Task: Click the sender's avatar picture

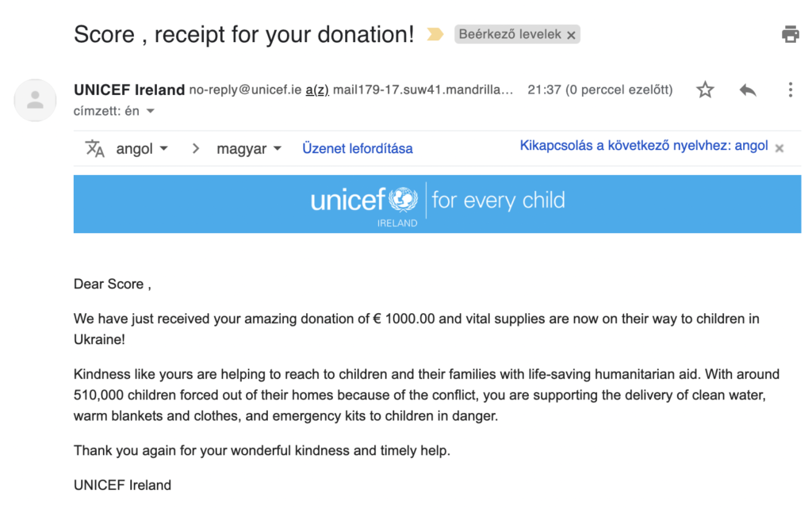Action: click(35, 101)
